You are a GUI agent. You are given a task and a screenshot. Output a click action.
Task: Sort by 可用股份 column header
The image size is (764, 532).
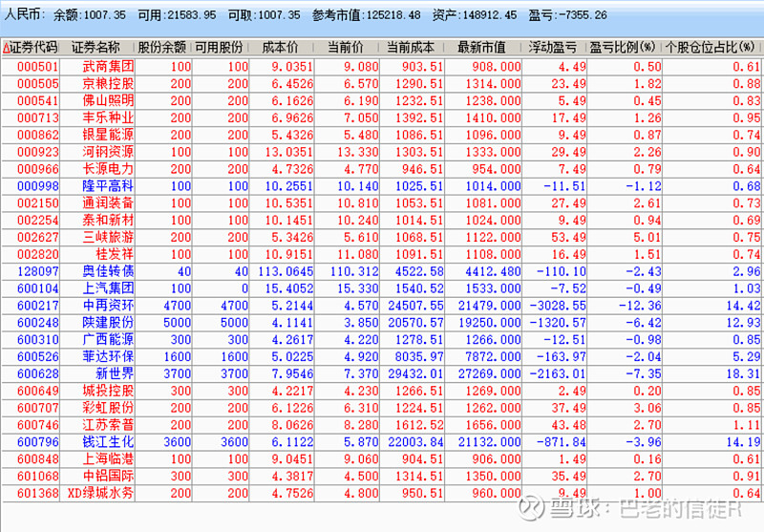[220, 47]
